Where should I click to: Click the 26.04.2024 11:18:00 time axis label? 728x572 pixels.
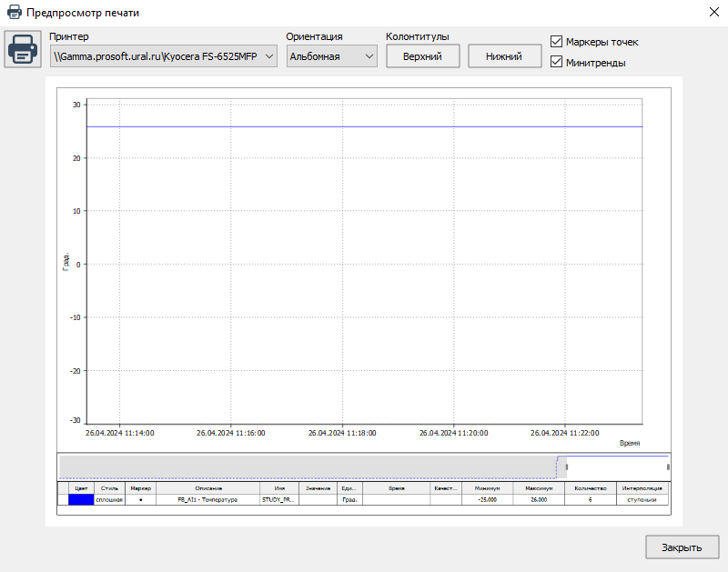tap(342, 434)
